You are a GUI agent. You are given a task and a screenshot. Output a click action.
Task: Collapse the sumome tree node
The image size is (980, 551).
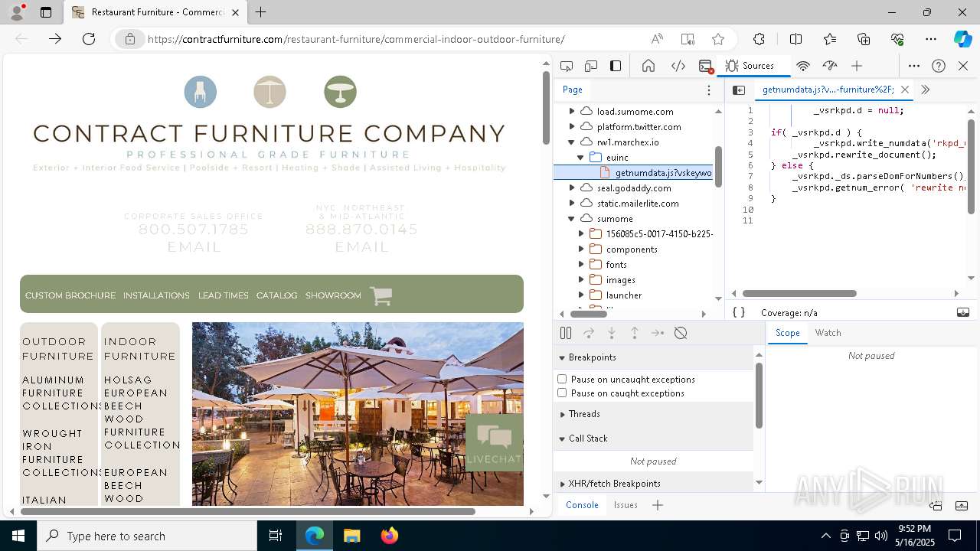click(571, 218)
